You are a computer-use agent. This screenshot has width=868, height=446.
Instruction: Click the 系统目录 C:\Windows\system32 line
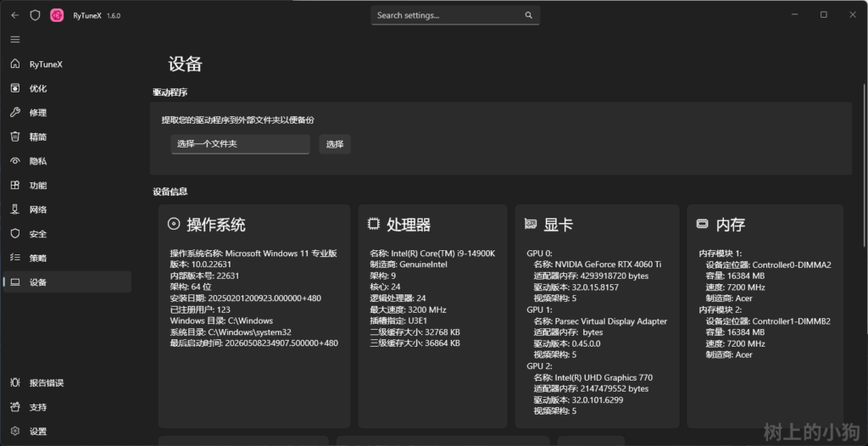[231, 332]
